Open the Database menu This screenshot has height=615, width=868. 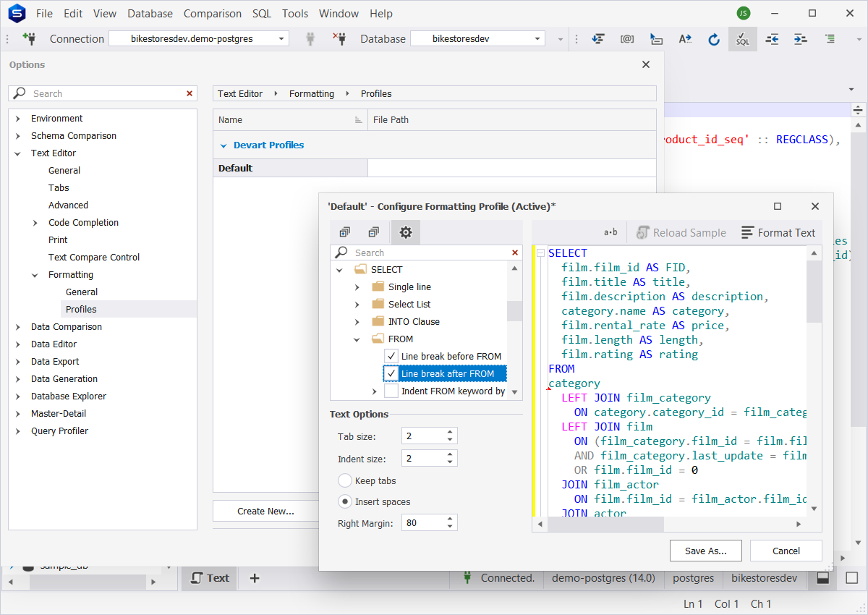tap(150, 13)
